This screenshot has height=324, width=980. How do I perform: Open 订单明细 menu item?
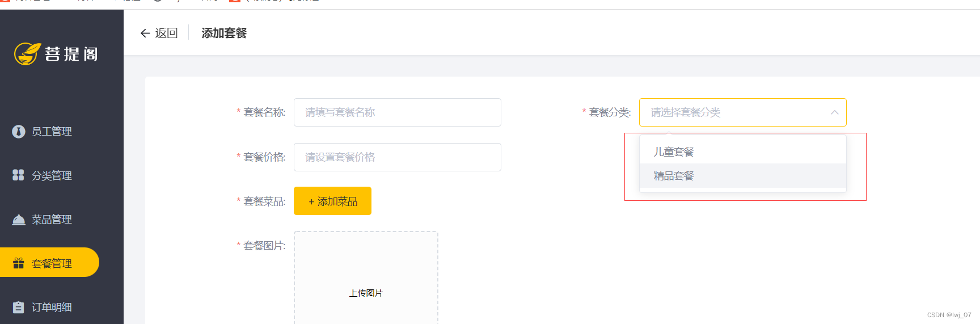[52, 307]
